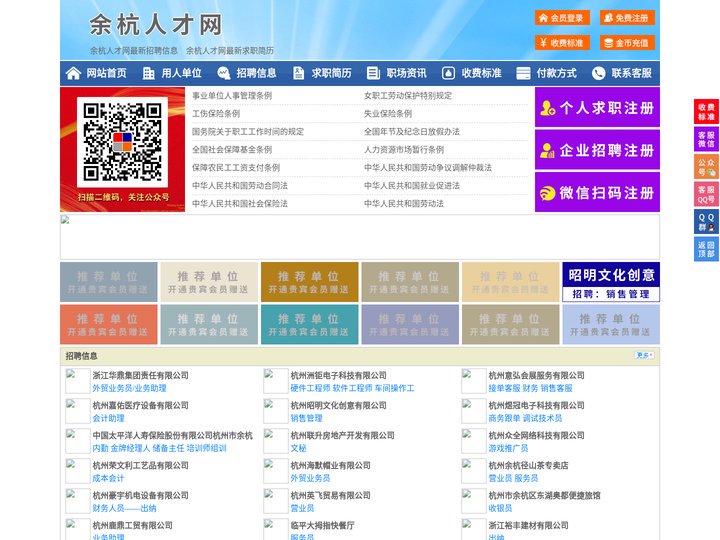Open company 杭州联升房地产开发有限公司
Screen dimensions: 720x540
(343, 435)
